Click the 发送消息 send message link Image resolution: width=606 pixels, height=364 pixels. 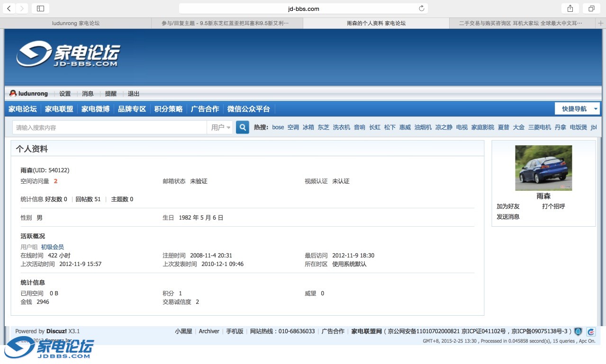tap(508, 216)
